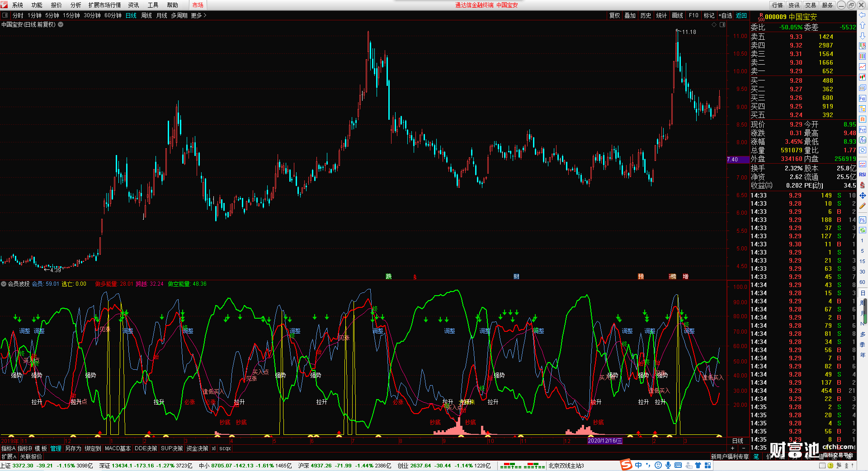Open the F12 trading sidebar icon
Screen dimensions: 868x471
[862, 129]
